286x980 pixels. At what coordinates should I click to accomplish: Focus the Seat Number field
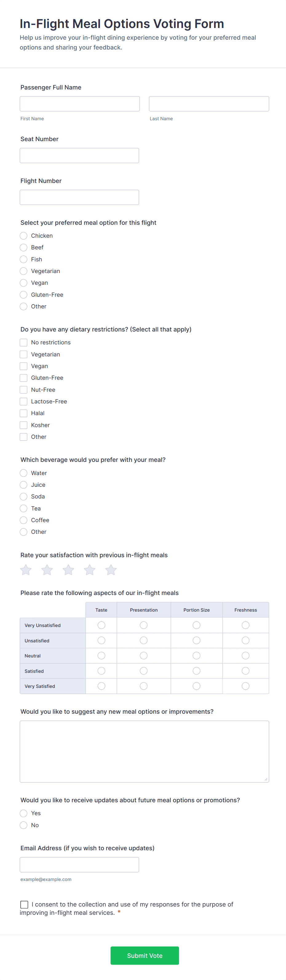[x=79, y=156]
